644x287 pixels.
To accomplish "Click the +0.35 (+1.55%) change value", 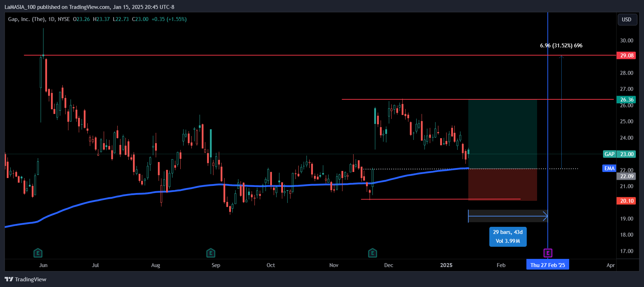I will pyautogui.click(x=169, y=19).
